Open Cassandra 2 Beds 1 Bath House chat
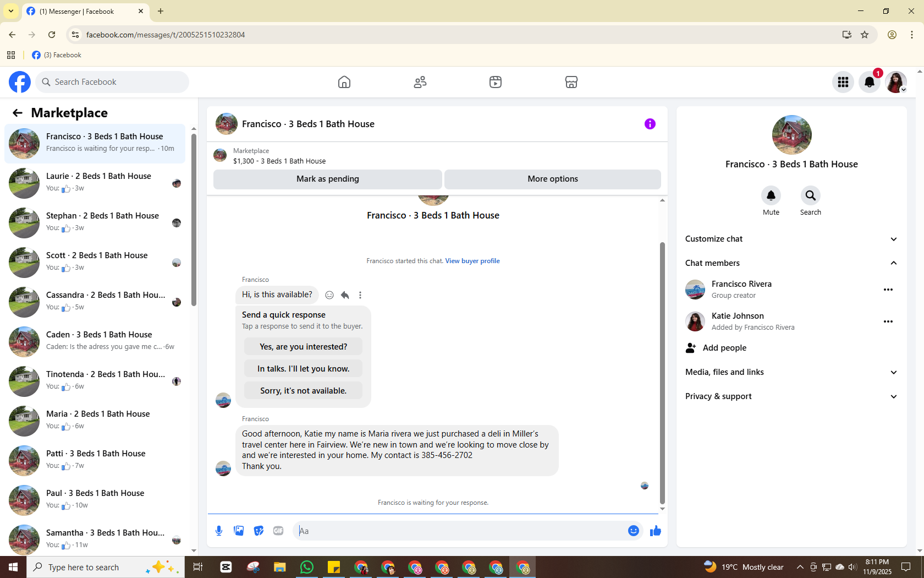The image size is (924, 578). tap(95, 302)
